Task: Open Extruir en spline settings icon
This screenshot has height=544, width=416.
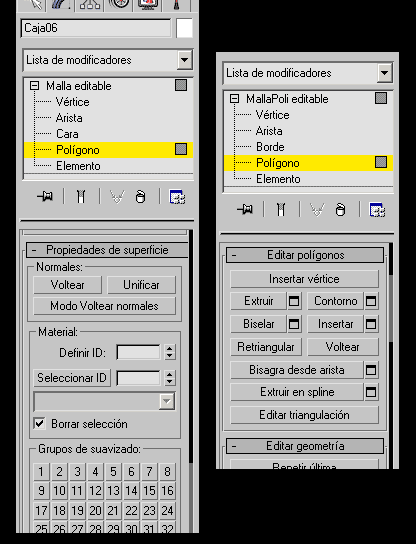Action: (371, 392)
